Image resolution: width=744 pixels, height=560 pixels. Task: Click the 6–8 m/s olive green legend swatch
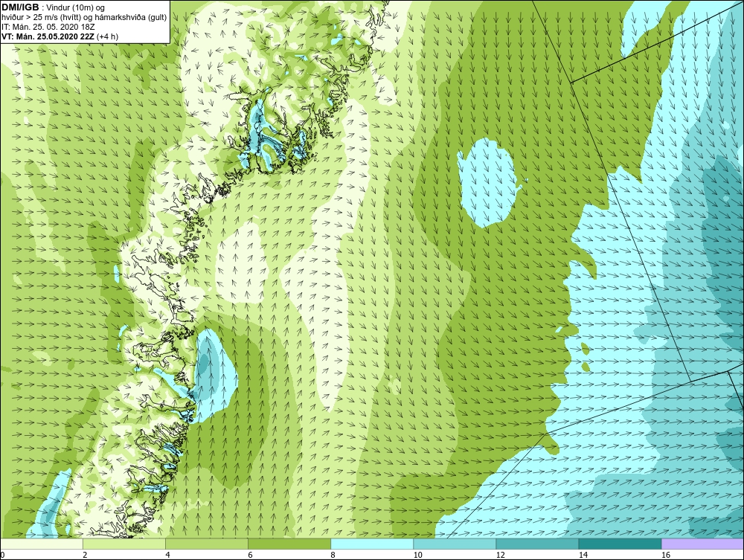click(x=289, y=544)
